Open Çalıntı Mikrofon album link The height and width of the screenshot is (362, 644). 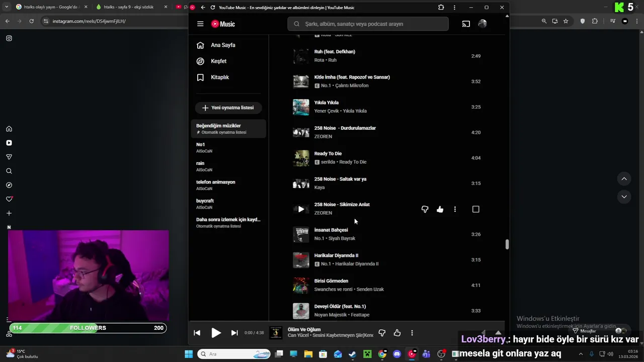pos(352,85)
